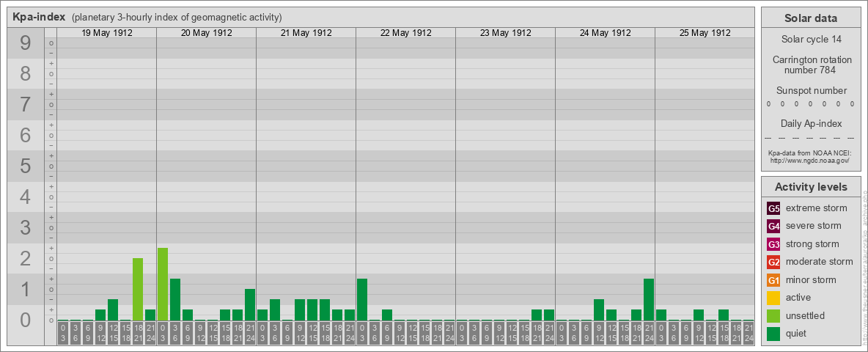
Task: Click the 'Solar cycle 14' text
Action: (x=811, y=40)
